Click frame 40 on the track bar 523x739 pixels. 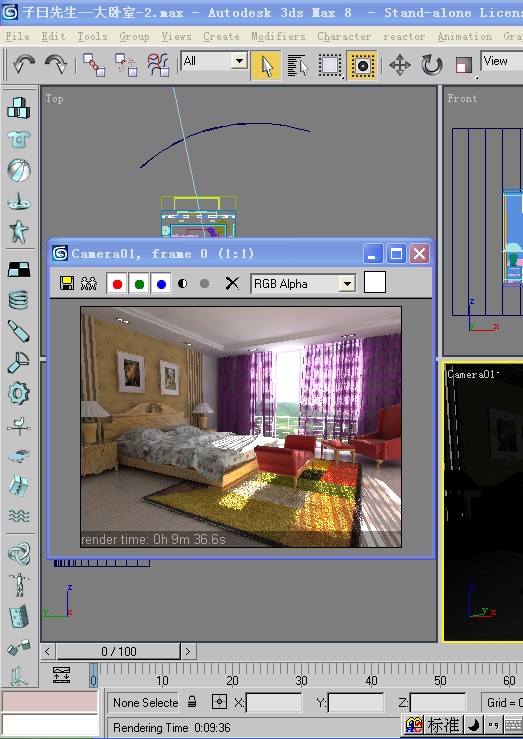pyautogui.click(x=371, y=680)
